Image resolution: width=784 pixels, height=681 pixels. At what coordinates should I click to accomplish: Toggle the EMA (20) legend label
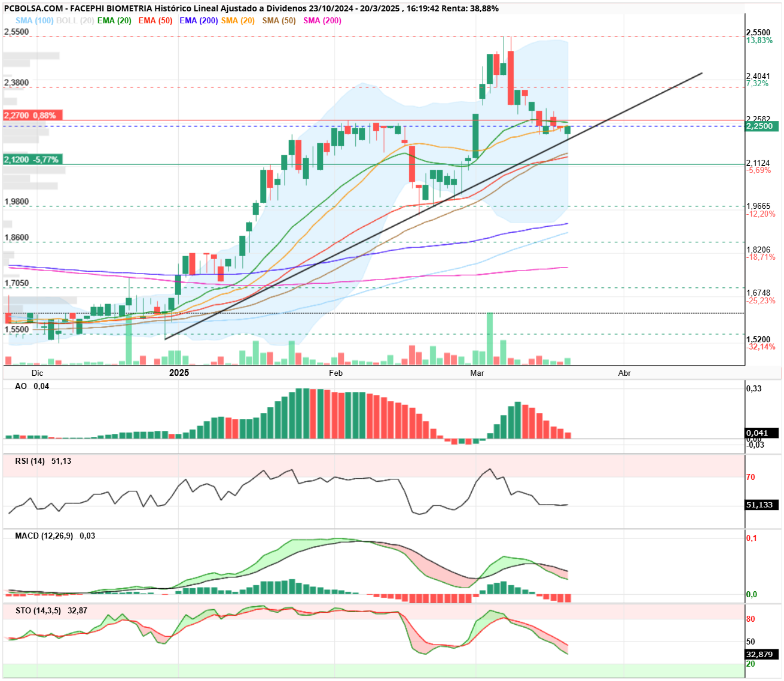click(x=114, y=20)
